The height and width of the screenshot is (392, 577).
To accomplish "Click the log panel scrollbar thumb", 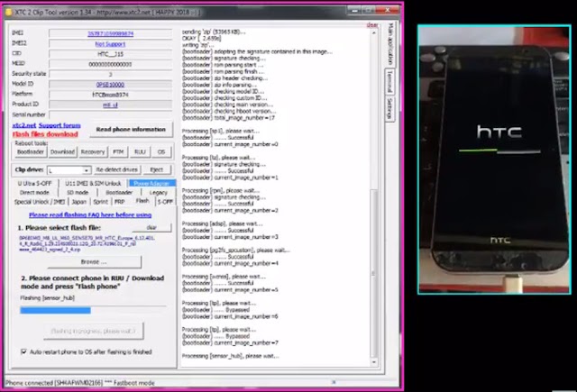I will (x=374, y=273).
